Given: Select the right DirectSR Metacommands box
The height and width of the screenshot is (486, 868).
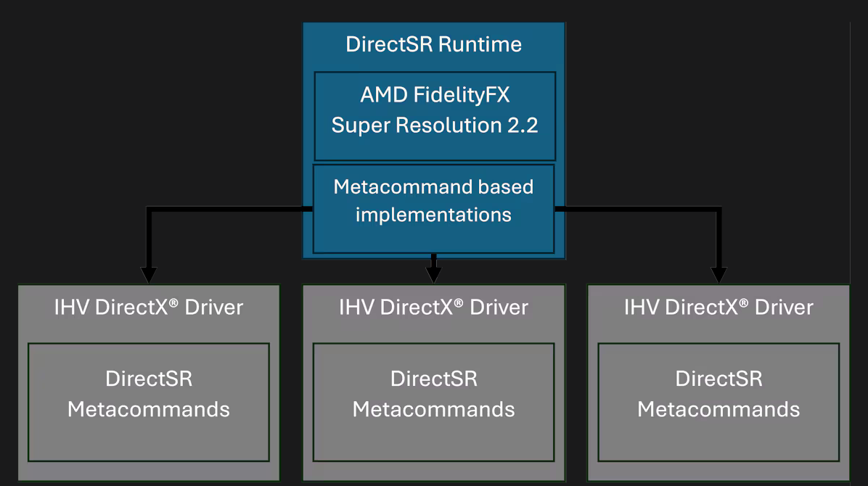Looking at the screenshot, I should point(718,402).
